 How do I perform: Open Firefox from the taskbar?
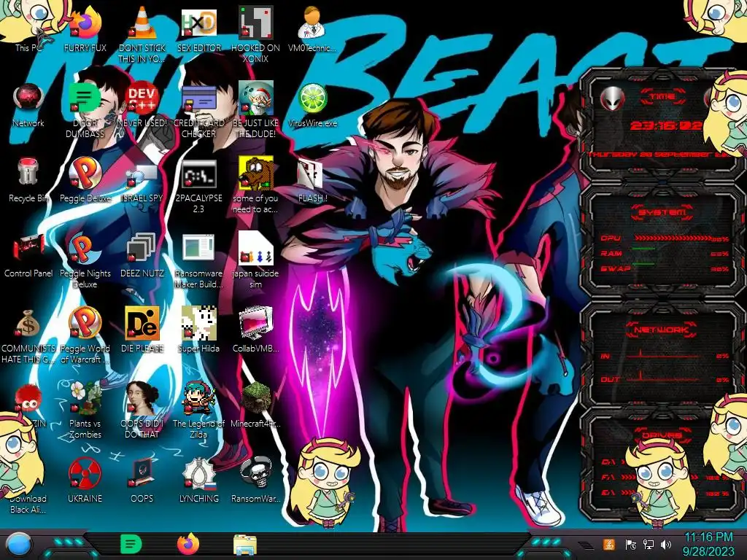pyautogui.click(x=188, y=544)
